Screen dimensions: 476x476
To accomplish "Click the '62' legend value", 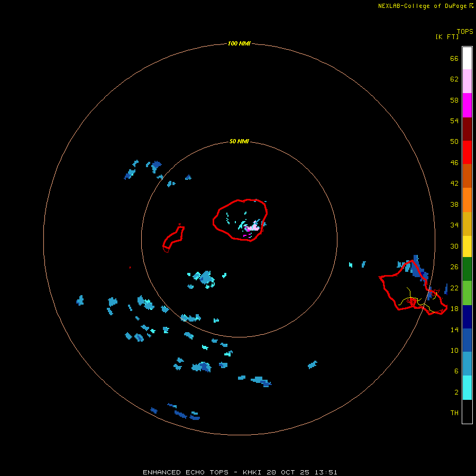I will point(454,79).
